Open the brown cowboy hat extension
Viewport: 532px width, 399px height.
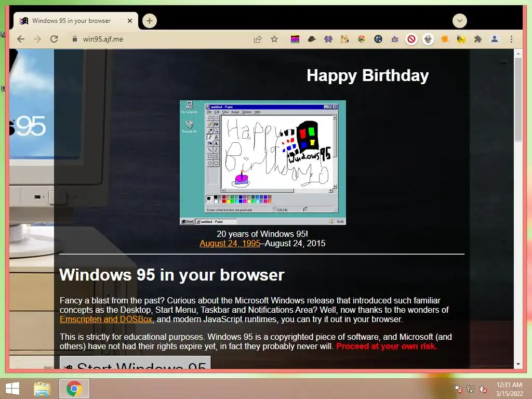click(x=312, y=39)
